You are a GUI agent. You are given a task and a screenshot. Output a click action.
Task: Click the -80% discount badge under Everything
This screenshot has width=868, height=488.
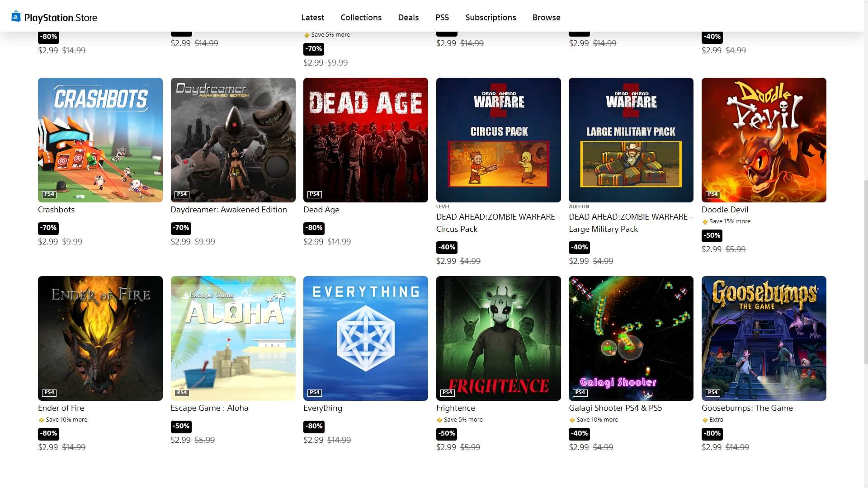coord(314,426)
